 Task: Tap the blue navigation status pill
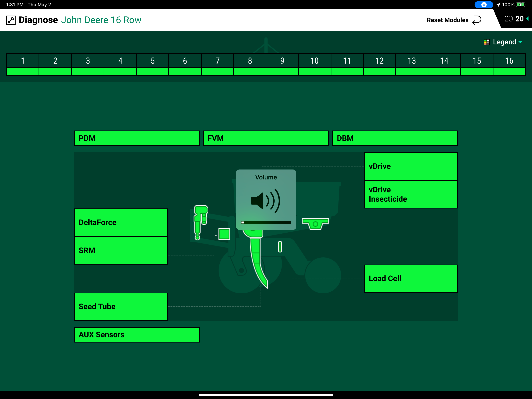tap(484, 5)
